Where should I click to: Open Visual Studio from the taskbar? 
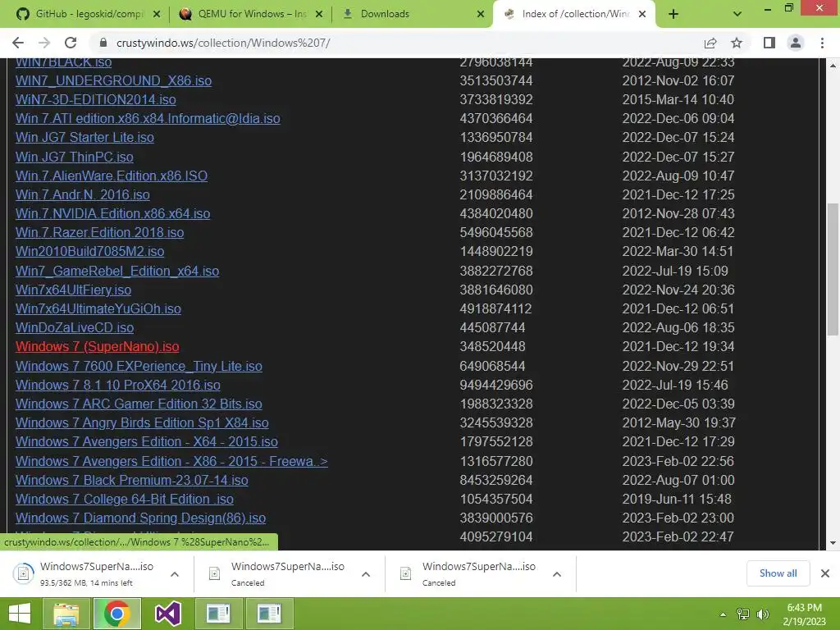click(167, 614)
